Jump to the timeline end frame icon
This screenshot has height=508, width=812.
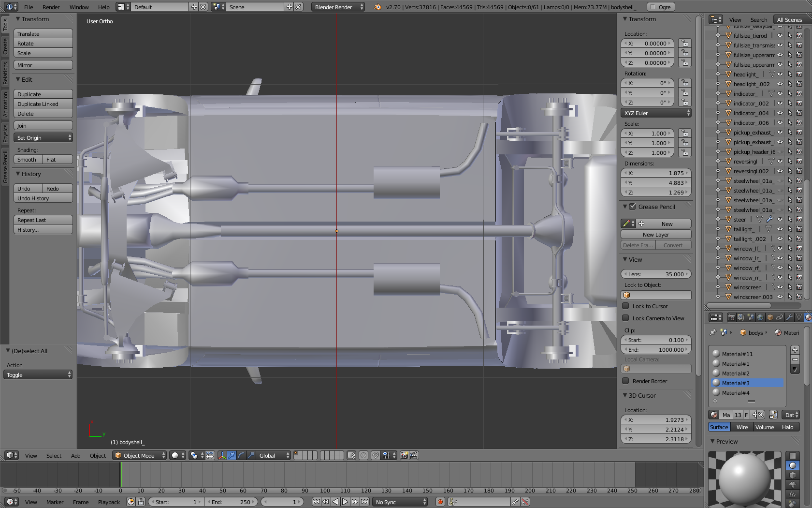[x=365, y=502]
